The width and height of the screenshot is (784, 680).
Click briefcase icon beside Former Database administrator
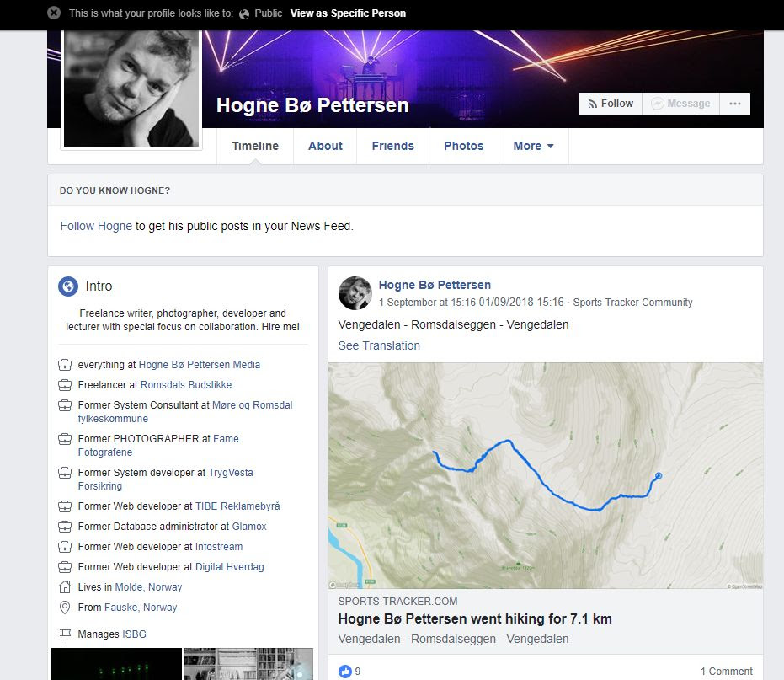point(65,527)
